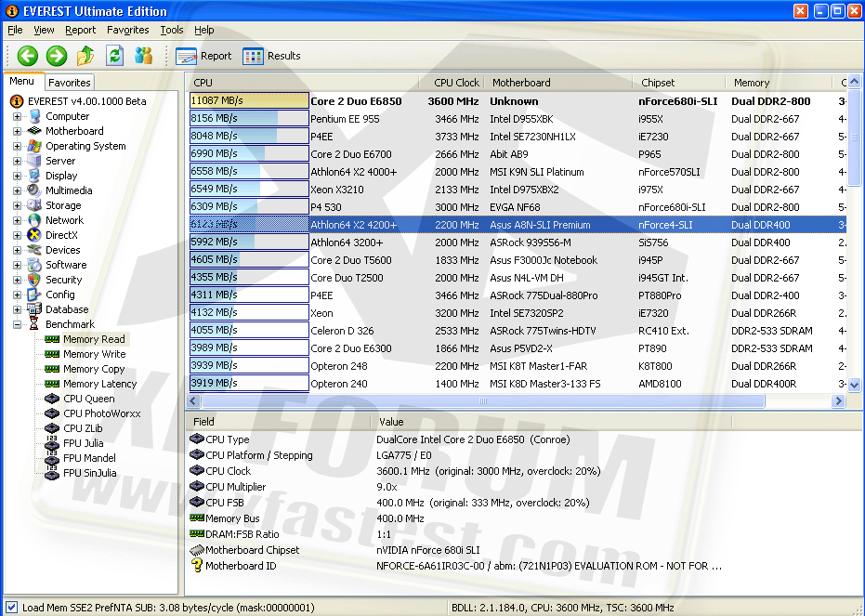The width and height of the screenshot is (865, 616).
Task: Click the results horizontal scrollbar thumb
Action: 483,401
